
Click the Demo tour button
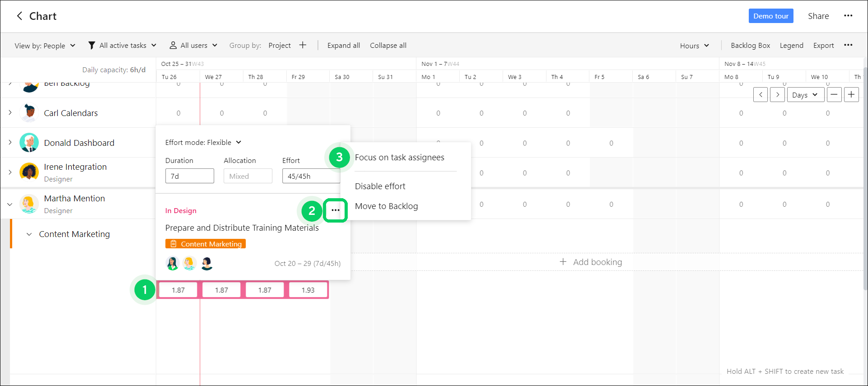point(771,16)
